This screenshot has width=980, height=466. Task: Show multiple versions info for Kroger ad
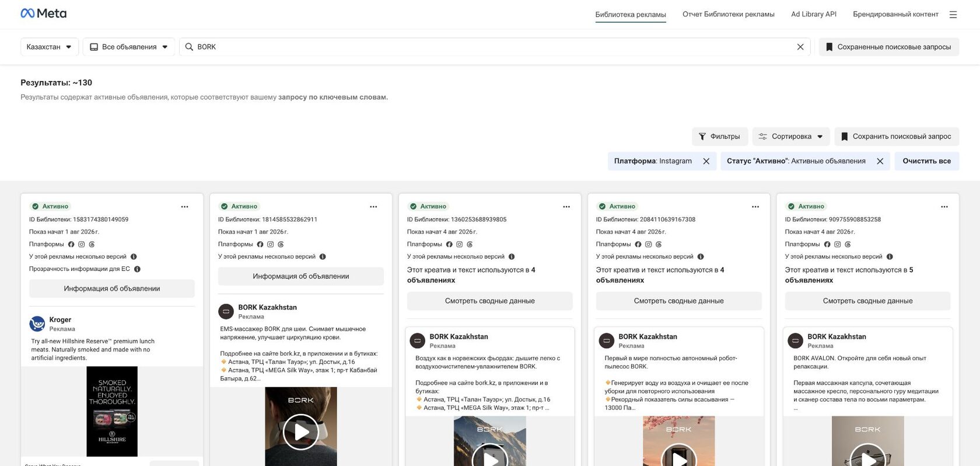(x=134, y=256)
